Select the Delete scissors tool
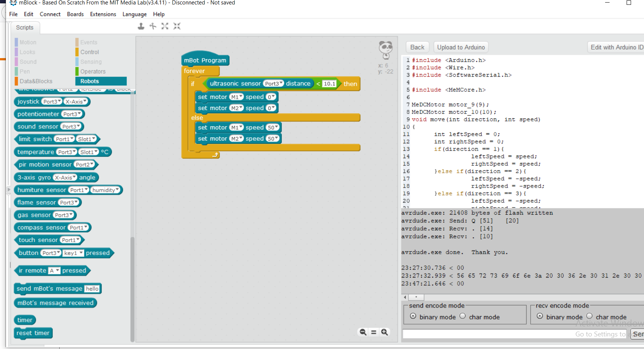 click(153, 26)
